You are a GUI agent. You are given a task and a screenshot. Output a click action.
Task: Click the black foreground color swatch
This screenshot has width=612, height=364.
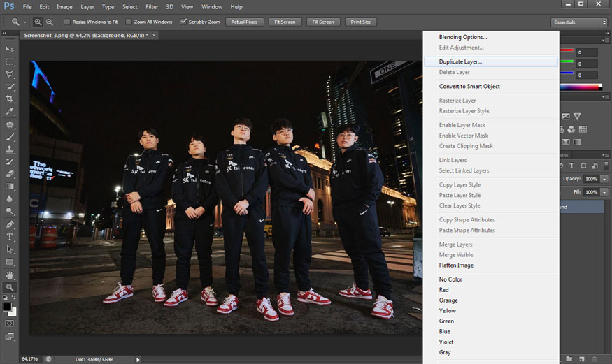tap(7, 307)
